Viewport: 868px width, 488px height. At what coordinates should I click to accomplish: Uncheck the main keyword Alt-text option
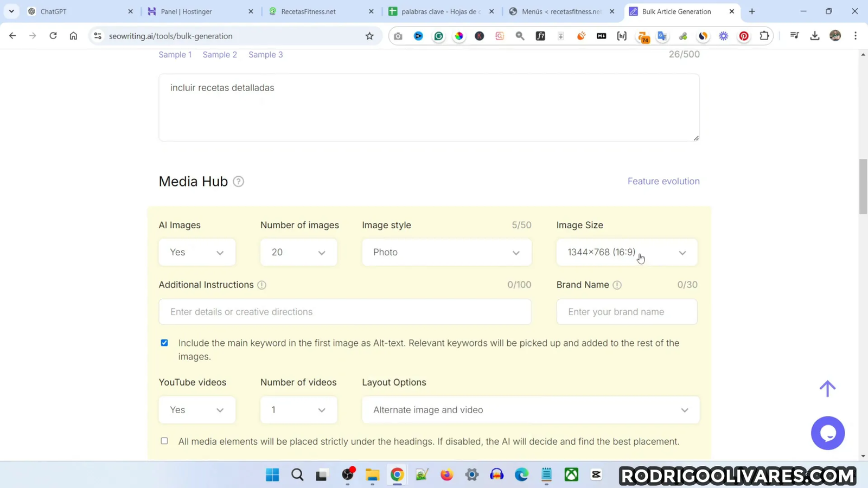coord(164,343)
